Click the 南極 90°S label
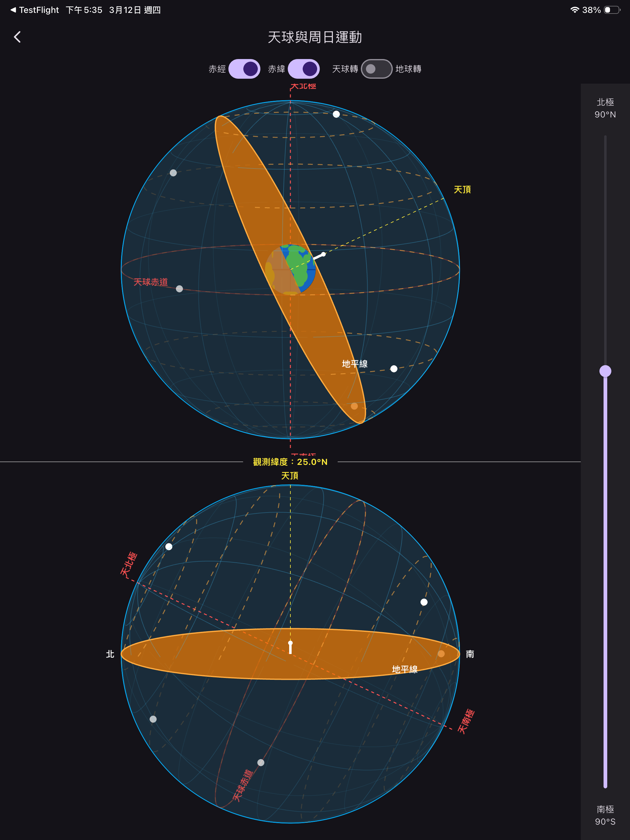The width and height of the screenshot is (630, 840). [x=605, y=815]
